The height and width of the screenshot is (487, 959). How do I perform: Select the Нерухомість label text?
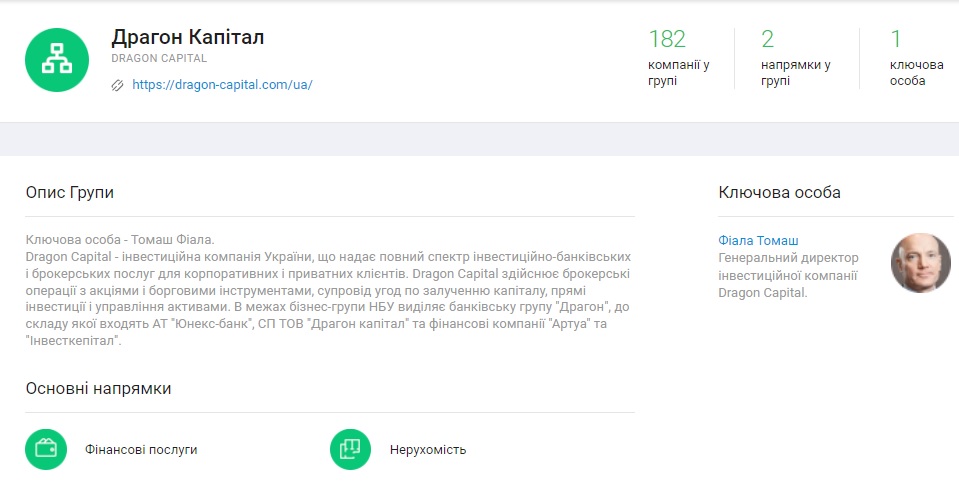coord(428,450)
